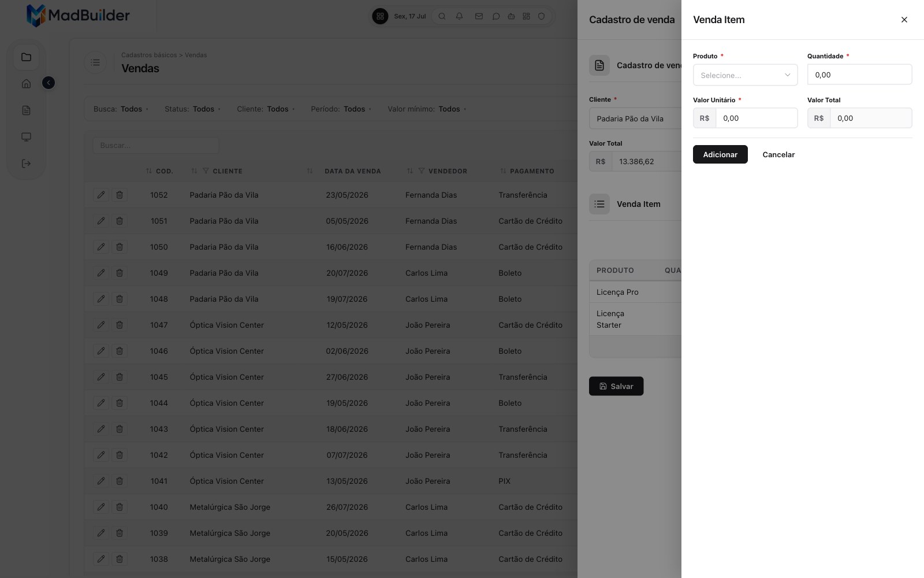The width and height of the screenshot is (924, 578).
Task: Open the Período filter dropdown
Action: point(341,109)
